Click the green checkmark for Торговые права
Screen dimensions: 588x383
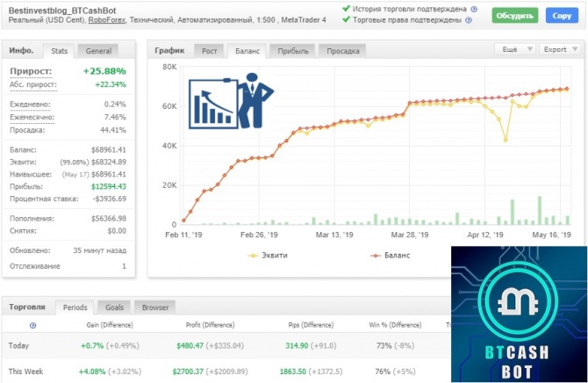click(x=346, y=19)
